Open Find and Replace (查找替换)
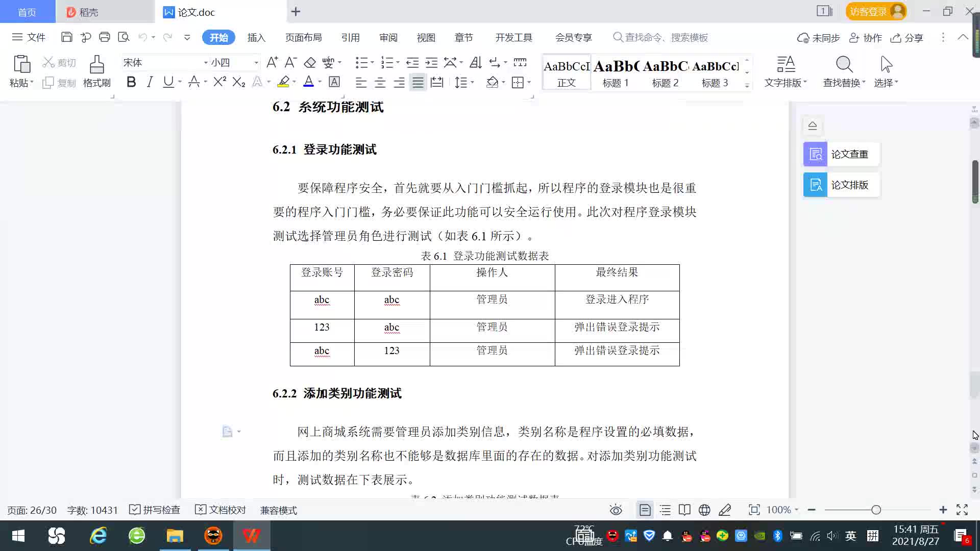Viewport: 980px width, 551px height. coord(844,71)
